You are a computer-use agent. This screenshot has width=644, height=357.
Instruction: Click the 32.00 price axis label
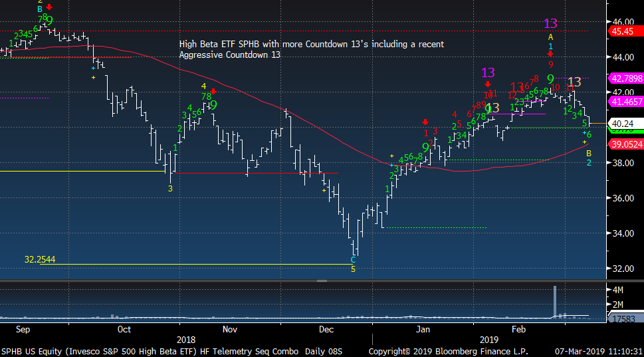pos(623,269)
